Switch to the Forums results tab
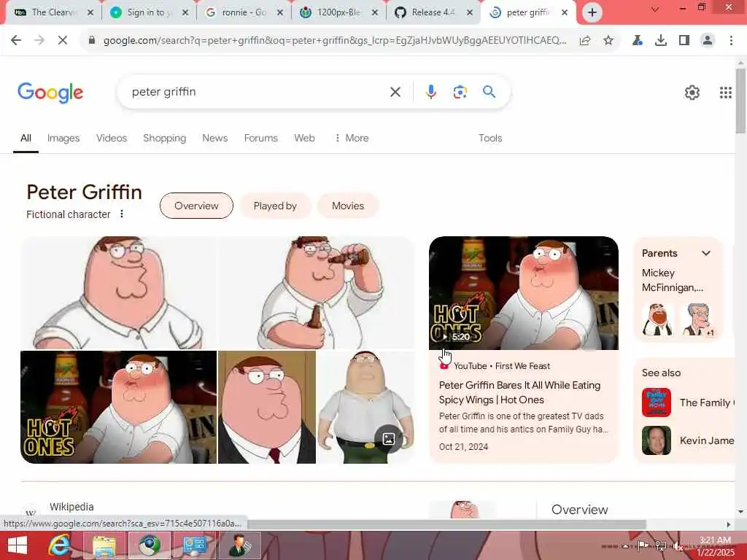This screenshot has width=747, height=560. pyautogui.click(x=260, y=138)
